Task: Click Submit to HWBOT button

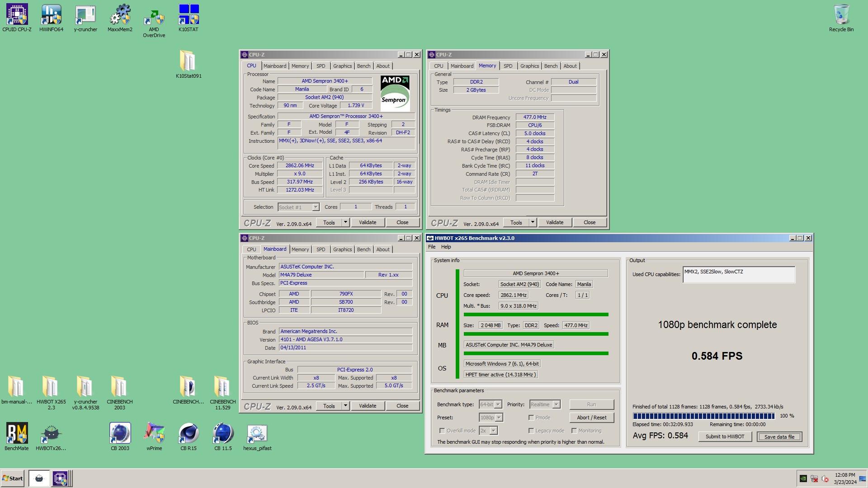Action: (725, 436)
